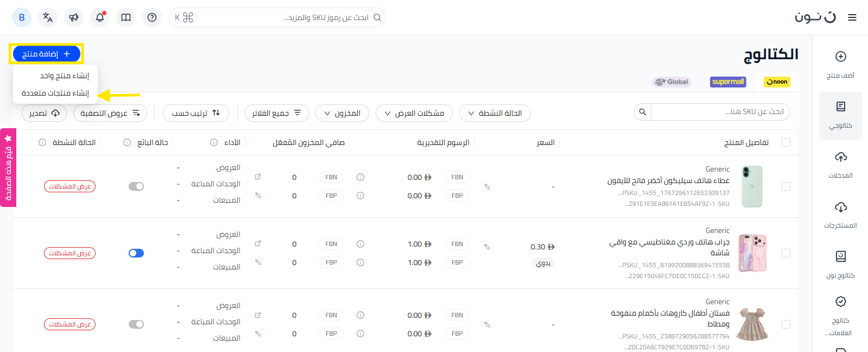Open the language translation icon
The image size is (868, 352).
pyautogui.click(x=48, y=17)
